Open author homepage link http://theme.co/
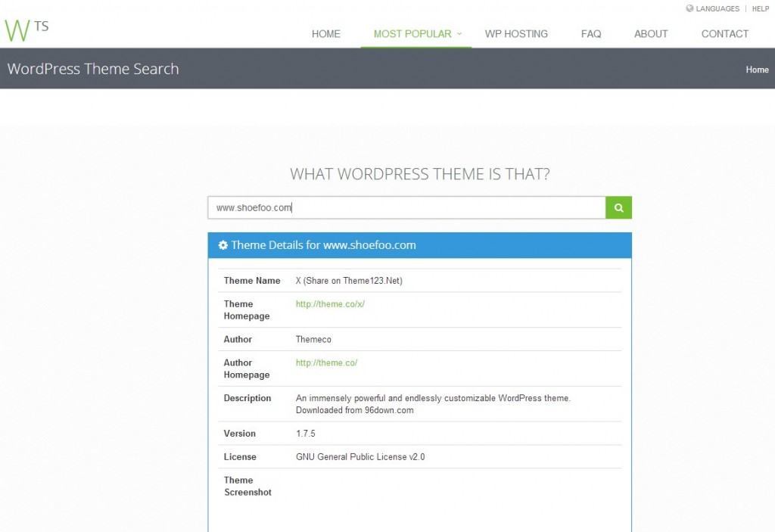This screenshot has height=532, width=775. (x=326, y=363)
